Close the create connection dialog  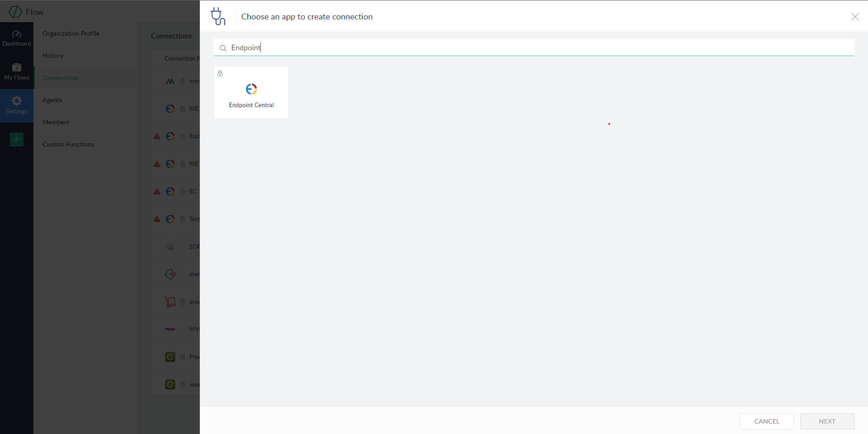click(x=855, y=17)
